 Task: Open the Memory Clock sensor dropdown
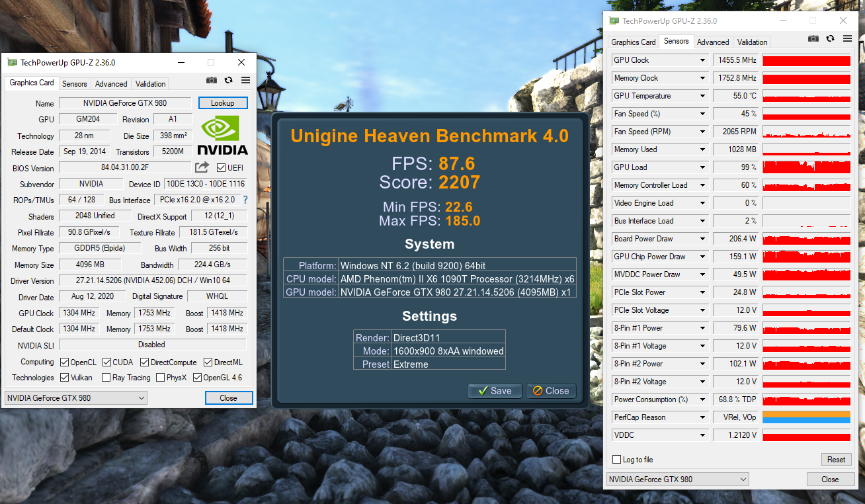702,78
